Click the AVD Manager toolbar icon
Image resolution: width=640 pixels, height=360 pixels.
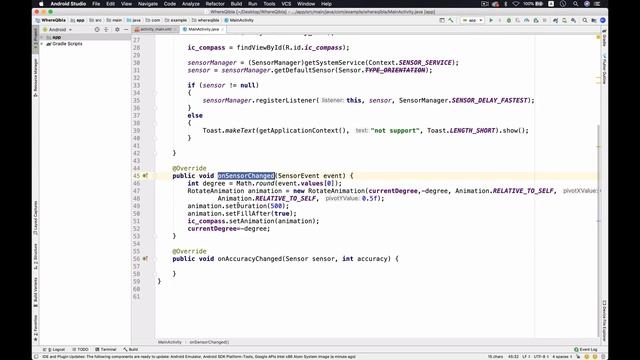(564, 20)
